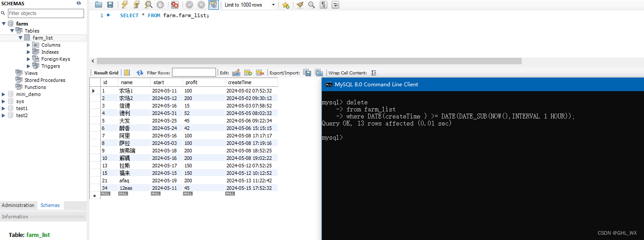Select the Views tree item
644x240 pixels.
pos(31,73)
